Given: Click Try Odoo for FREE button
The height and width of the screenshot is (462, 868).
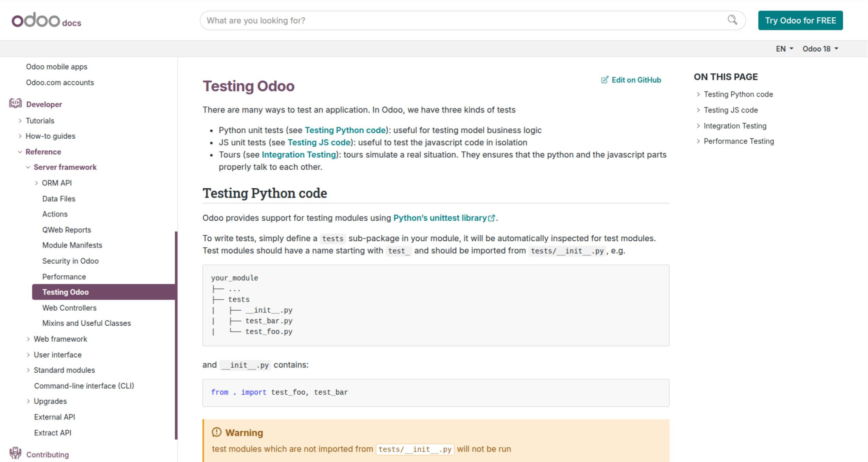Looking at the screenshot, I should point(800,20).
